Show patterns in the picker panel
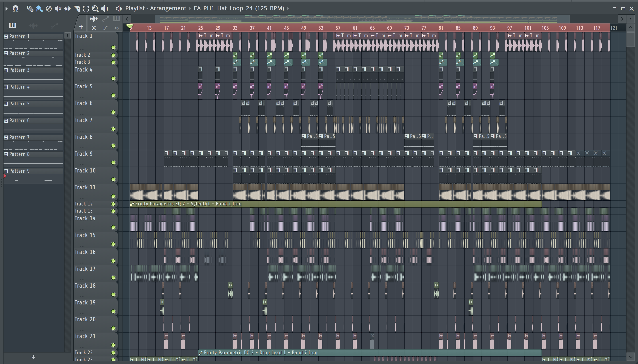The image size is (638, 364). click(x=12, y=25)
